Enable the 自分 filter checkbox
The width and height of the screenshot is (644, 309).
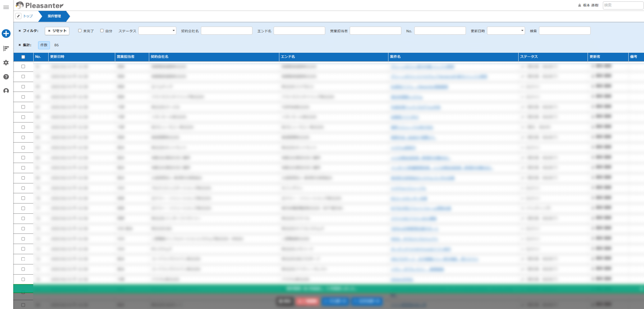click(102, 30)
